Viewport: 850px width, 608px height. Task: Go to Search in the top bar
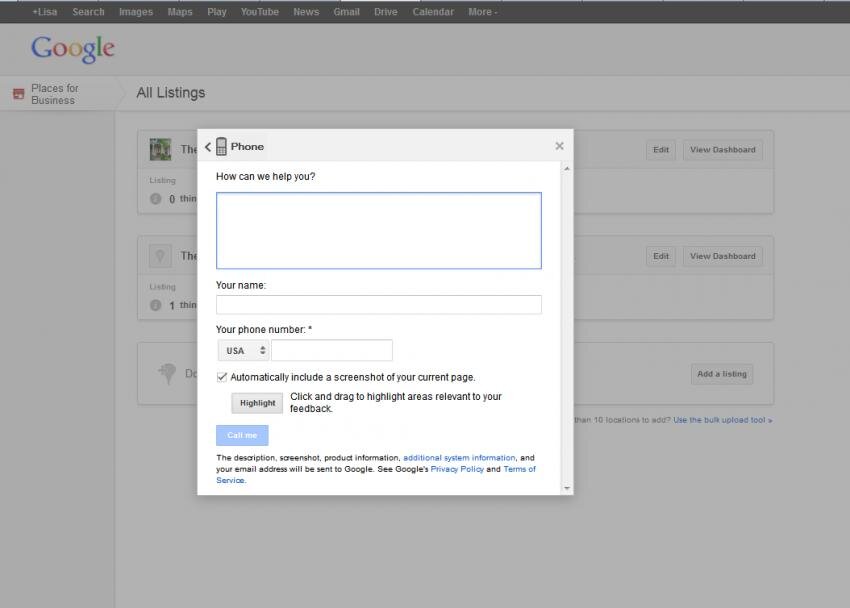point(88,12)
